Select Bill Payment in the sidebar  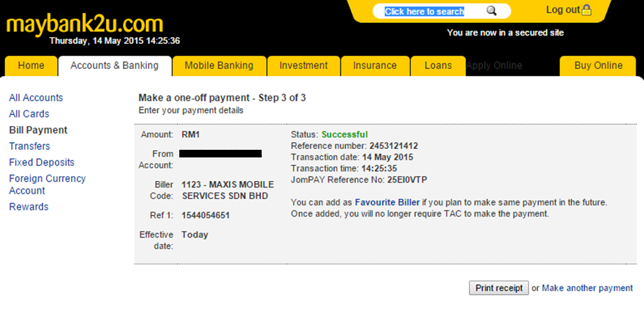pyautogui.click(x=38, y=130)
